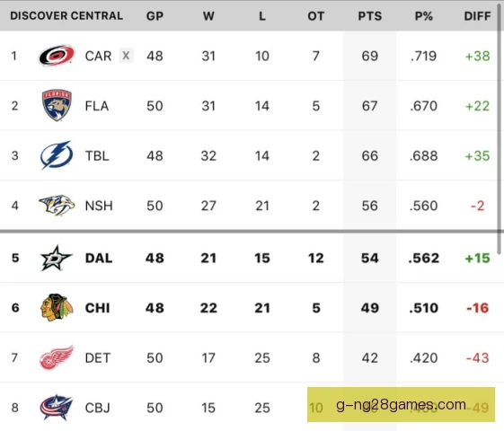Sort by P% column header
The width and height of the screenshot is (504, 431).
point(424,16)
